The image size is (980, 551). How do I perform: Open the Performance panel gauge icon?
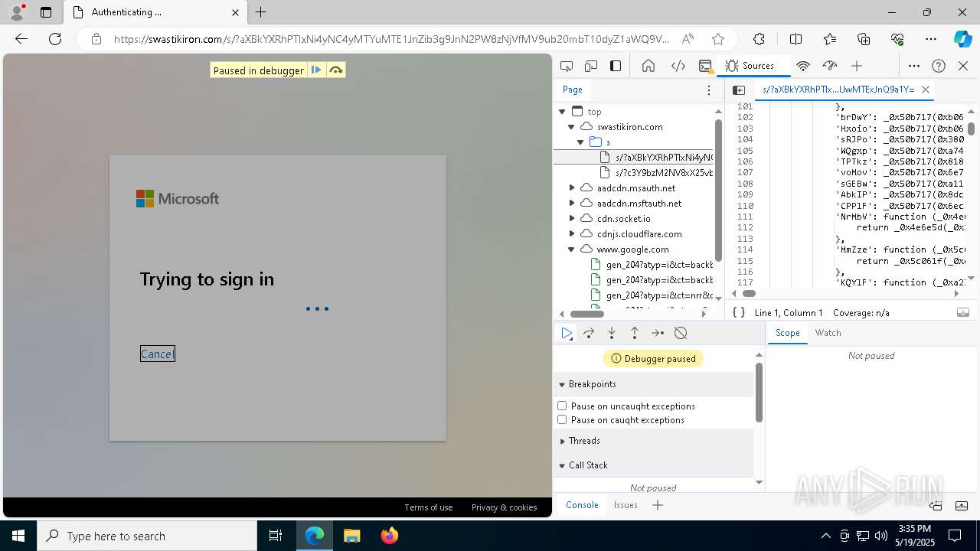(x=830, y=66)
